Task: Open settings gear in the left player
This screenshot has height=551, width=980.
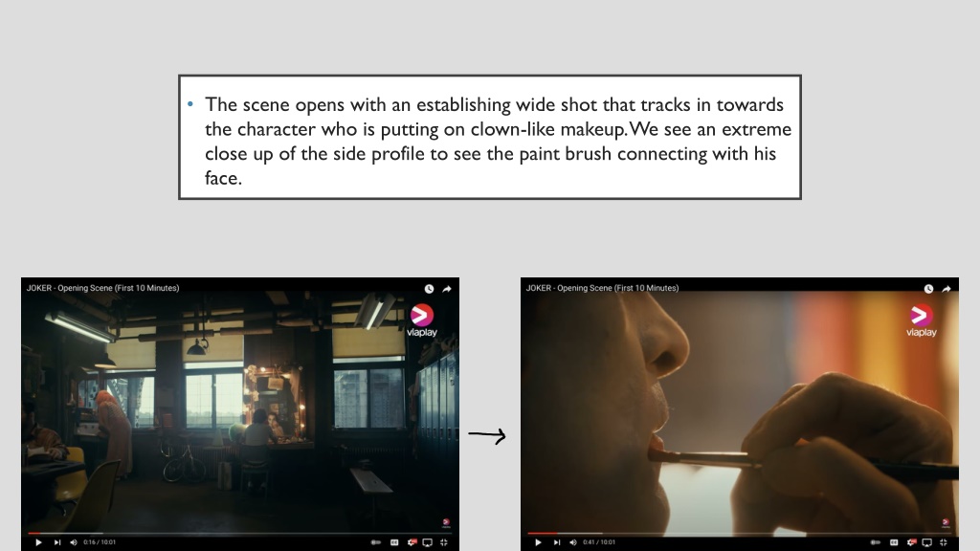Action: [x=412, y=542]
